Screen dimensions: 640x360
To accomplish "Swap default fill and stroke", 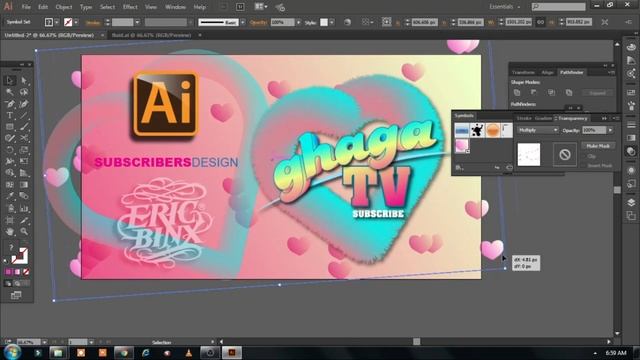I will tap(6, 260).
